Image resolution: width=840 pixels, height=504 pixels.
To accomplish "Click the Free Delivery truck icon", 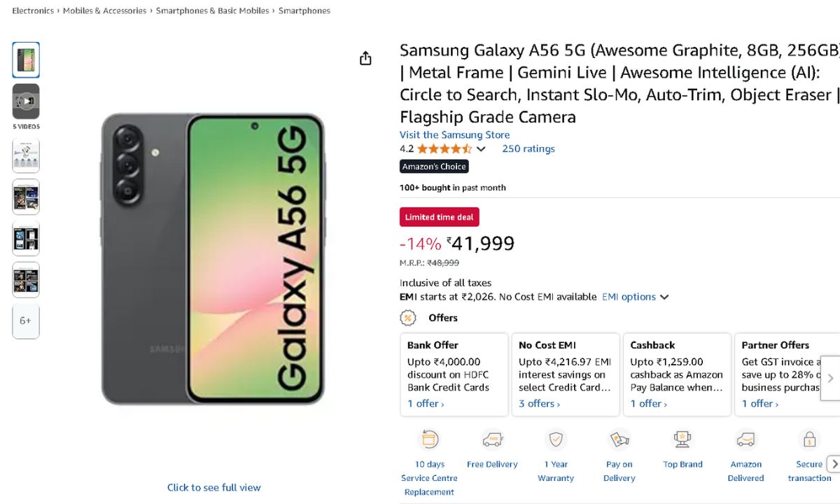I will (492, 440).
